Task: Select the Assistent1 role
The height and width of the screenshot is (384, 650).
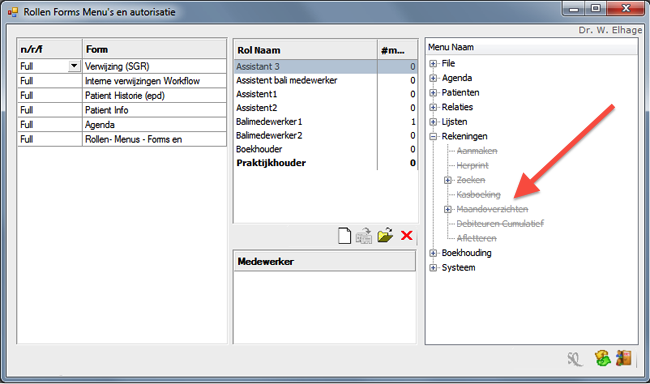Action: pos(325,94)
